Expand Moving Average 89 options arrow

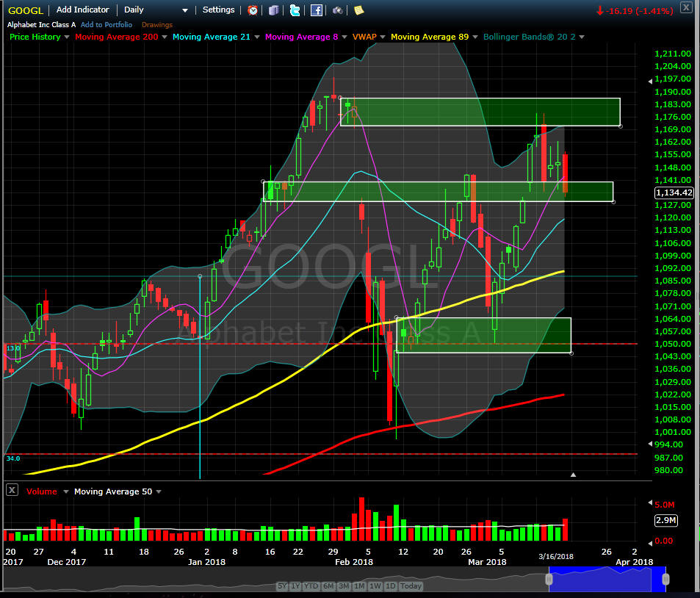475,37
